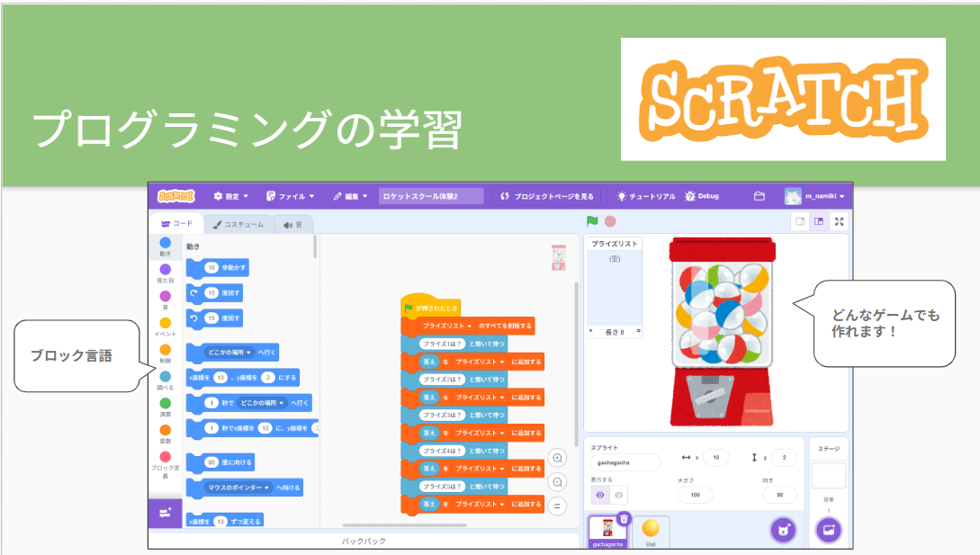
Task: Open the add extension button
Action: pos(165,513)
